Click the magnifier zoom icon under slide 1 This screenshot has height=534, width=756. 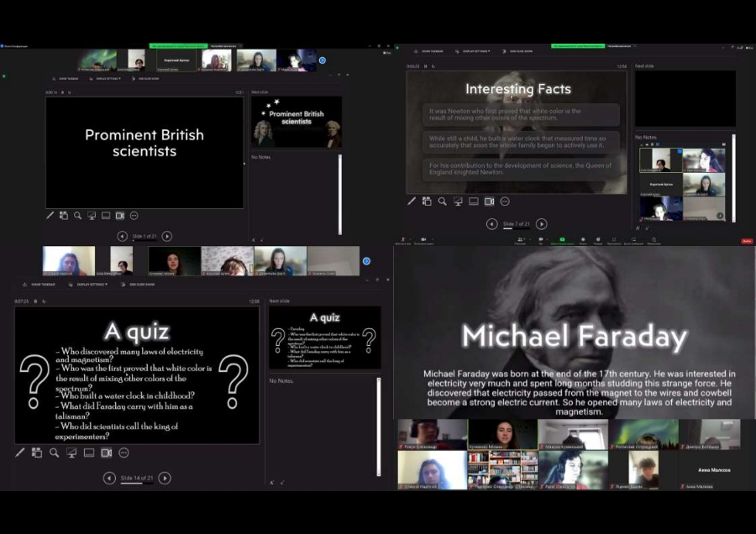77,216
